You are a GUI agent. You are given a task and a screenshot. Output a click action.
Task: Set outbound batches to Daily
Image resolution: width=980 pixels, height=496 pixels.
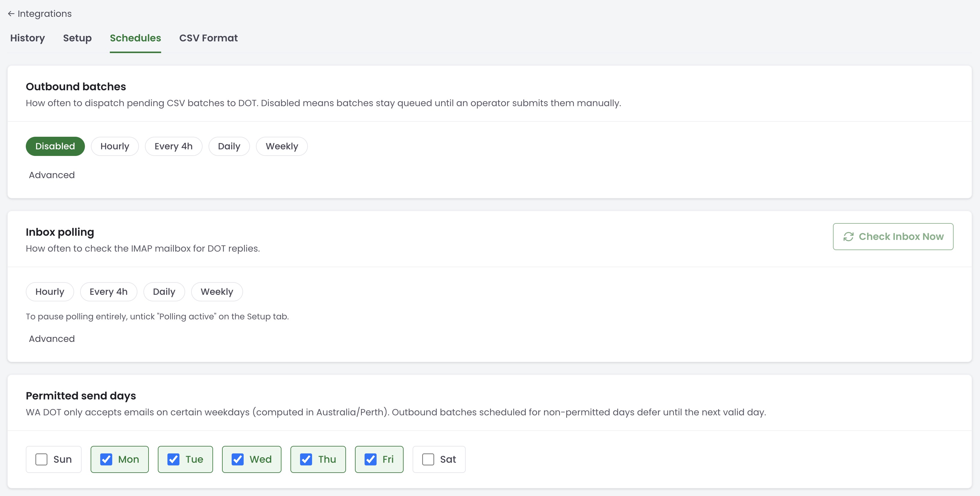tap(229, 146)
